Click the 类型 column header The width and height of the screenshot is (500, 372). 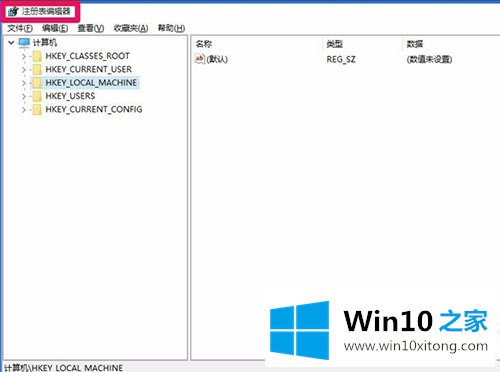335,44
